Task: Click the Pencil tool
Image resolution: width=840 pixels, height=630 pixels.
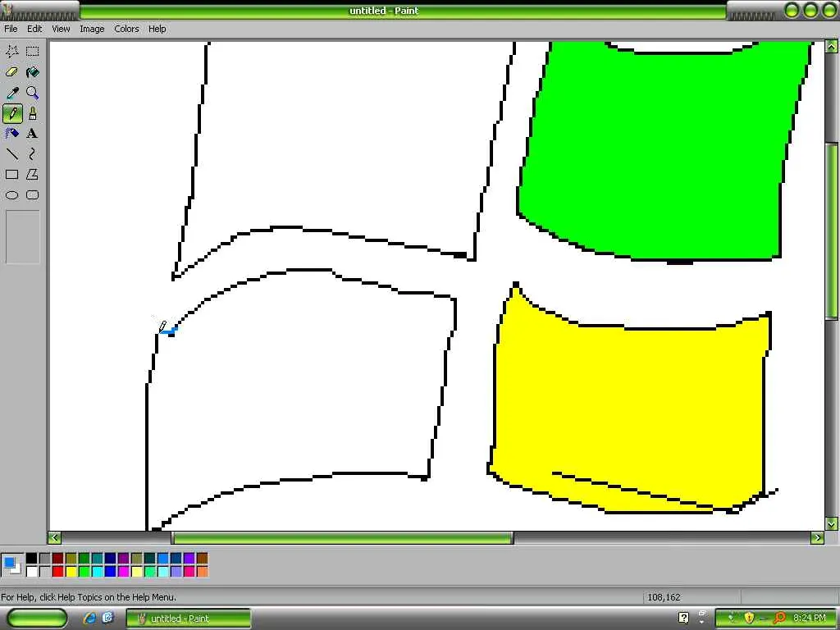Action: click(11, 113)
